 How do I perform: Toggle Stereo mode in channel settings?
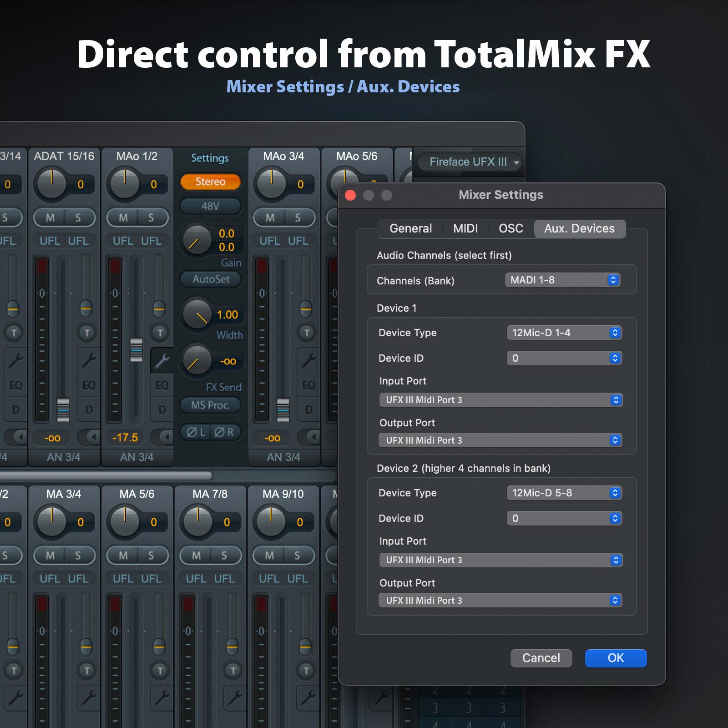pos(210,182)
